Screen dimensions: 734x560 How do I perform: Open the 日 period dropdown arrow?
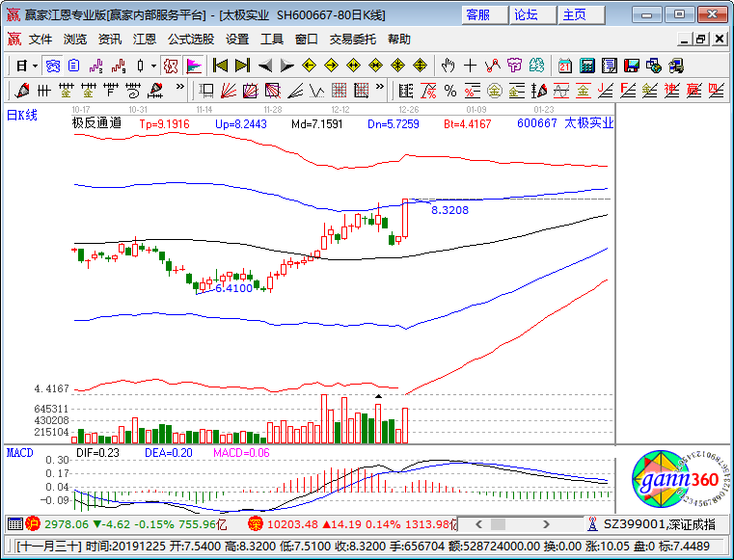[36, 66]
